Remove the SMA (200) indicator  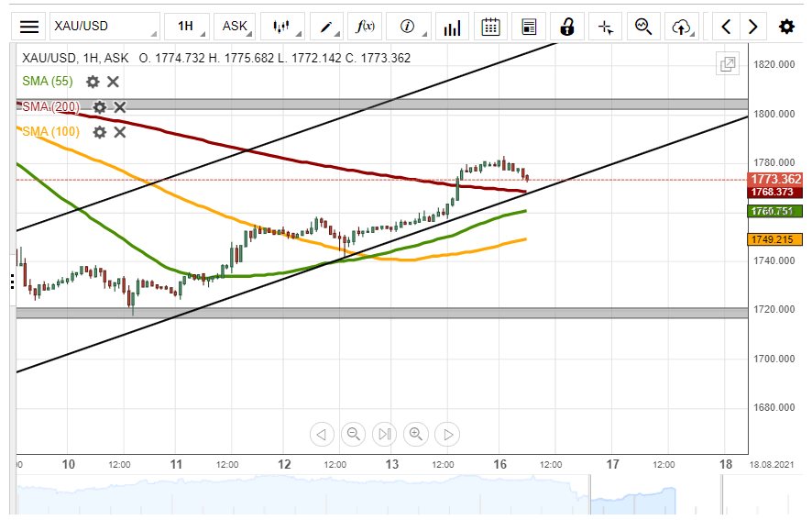tap(120, 107)
